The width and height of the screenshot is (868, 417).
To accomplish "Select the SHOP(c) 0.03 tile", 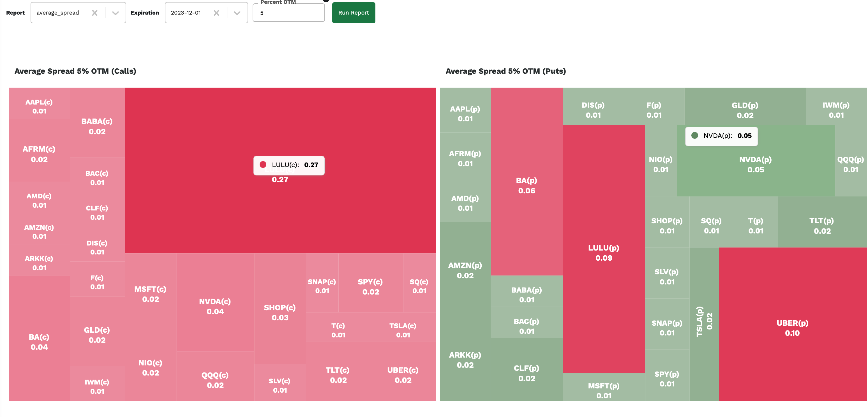I will [280, 312].
